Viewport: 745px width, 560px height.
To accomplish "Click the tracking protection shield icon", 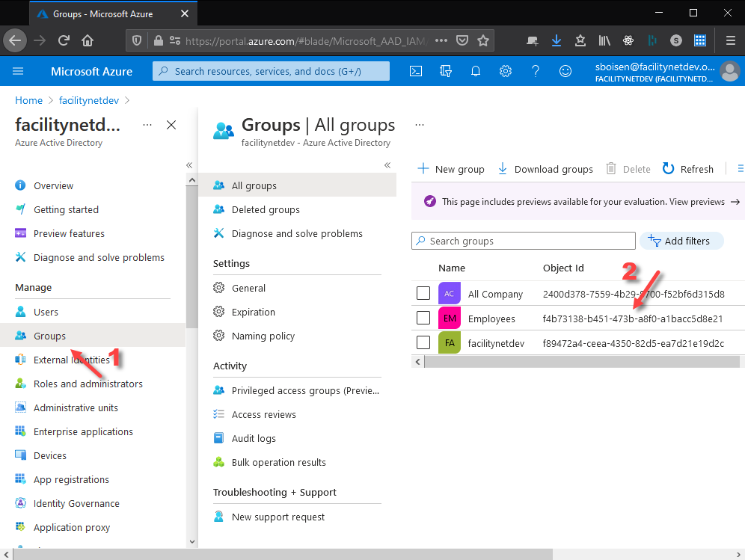I will pos(137,41).
